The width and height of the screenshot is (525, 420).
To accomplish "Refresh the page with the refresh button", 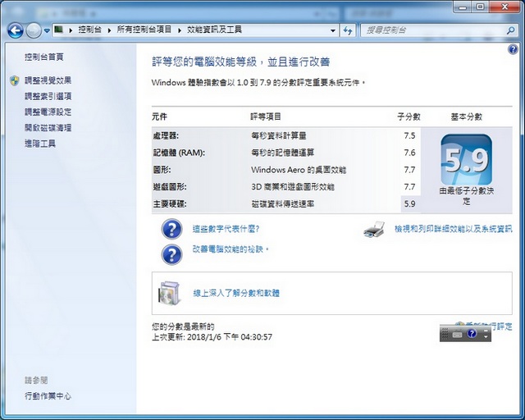I will [x=348, y=30].
